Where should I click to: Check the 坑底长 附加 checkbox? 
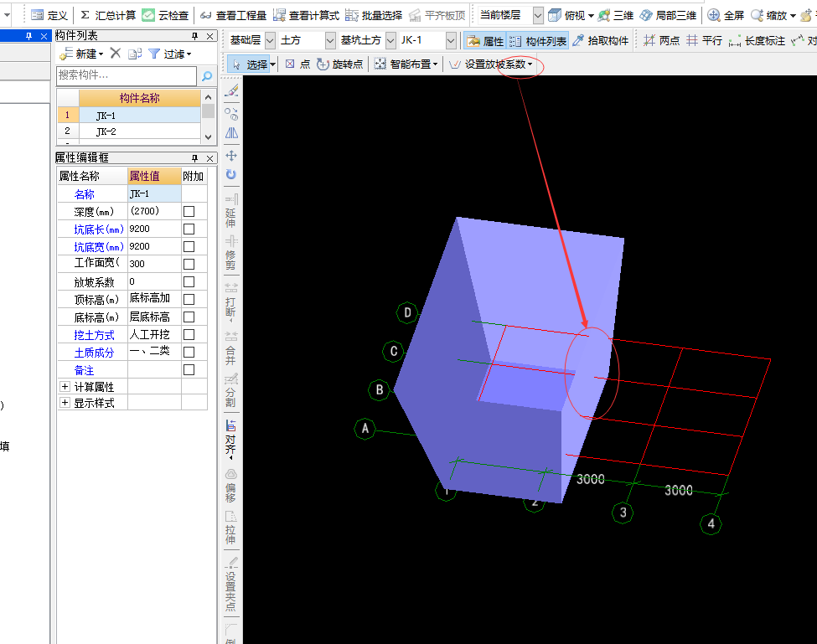(x=189, y=229)
